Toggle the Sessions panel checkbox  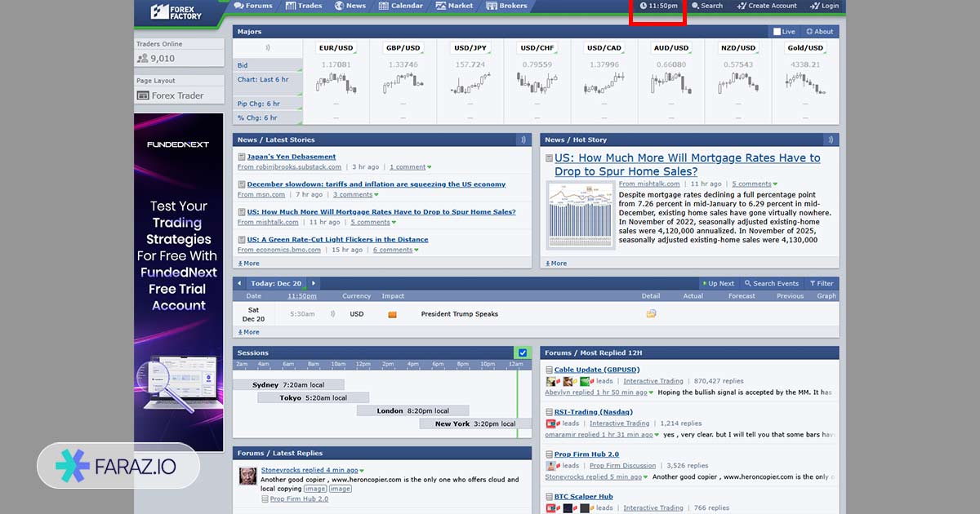[x=523, y=353]
